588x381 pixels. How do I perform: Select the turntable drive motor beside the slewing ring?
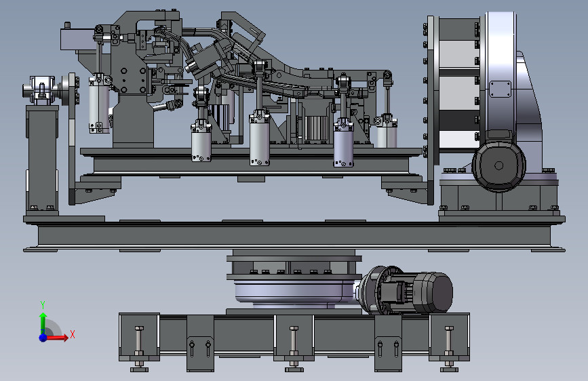(405, 290)
